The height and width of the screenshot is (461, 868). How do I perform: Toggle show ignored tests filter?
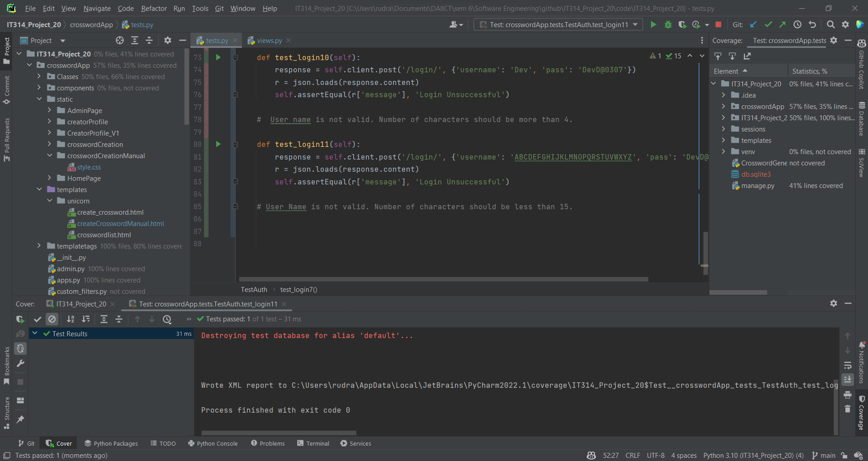pos(52,319)
